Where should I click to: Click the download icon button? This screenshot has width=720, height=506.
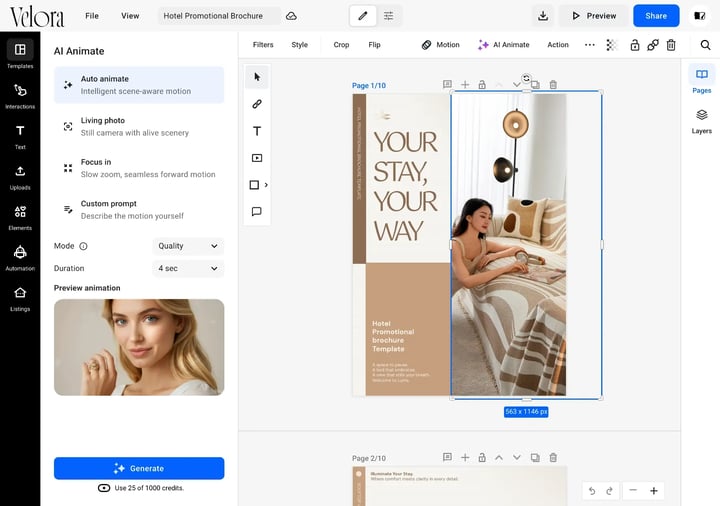coord(543,16)
